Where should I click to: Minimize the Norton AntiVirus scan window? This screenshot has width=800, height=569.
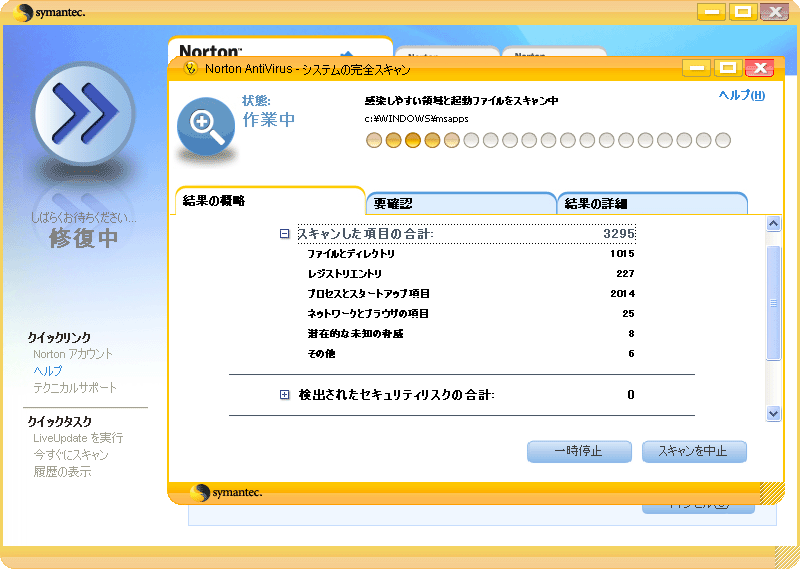pos(696,68)
